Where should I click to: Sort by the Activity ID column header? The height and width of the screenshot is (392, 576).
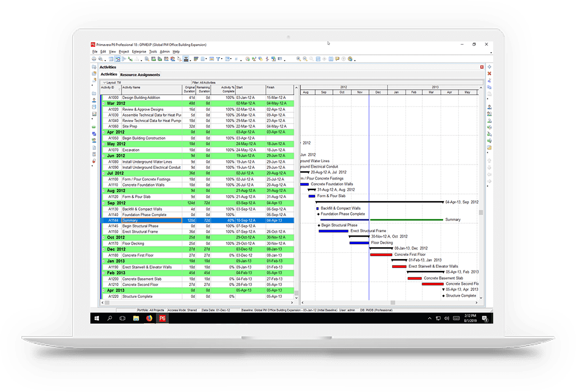coord(111,89)
